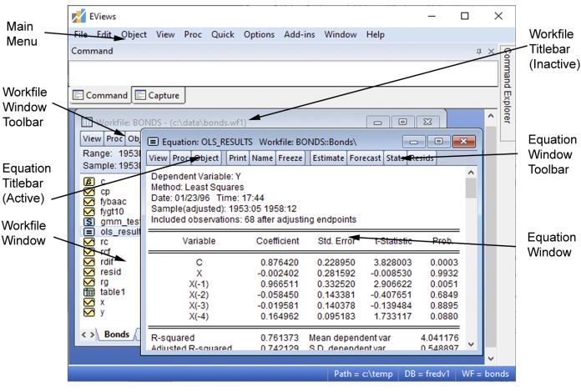The width and height of the screenshot is (581, 392).
Task: Click the equation window scroll down arrow
Action: click(x=471, y=344)
